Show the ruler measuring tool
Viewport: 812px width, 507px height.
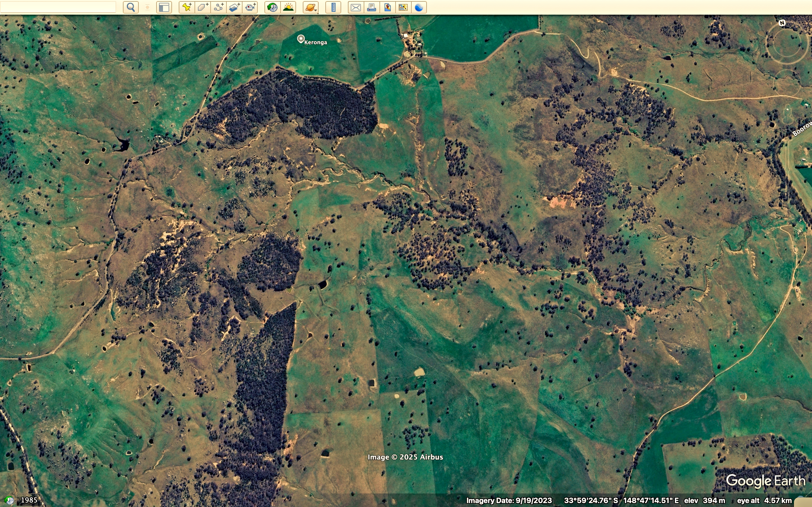pyautogui.click(x=333, y=7)
